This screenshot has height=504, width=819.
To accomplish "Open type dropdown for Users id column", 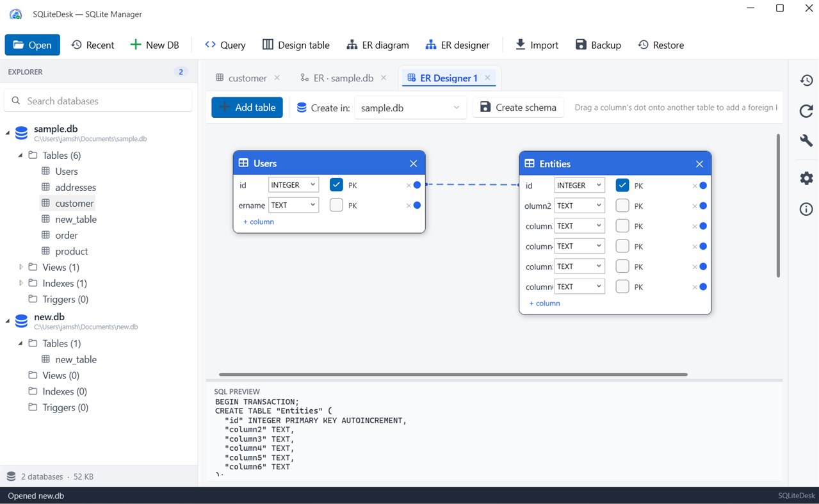I will pos(293,185).
